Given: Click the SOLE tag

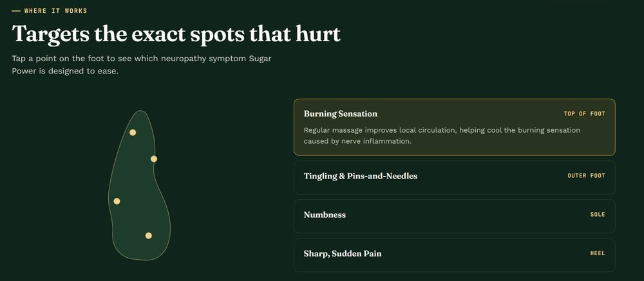Looking at the screenshot, I should (x=598, y=215).
